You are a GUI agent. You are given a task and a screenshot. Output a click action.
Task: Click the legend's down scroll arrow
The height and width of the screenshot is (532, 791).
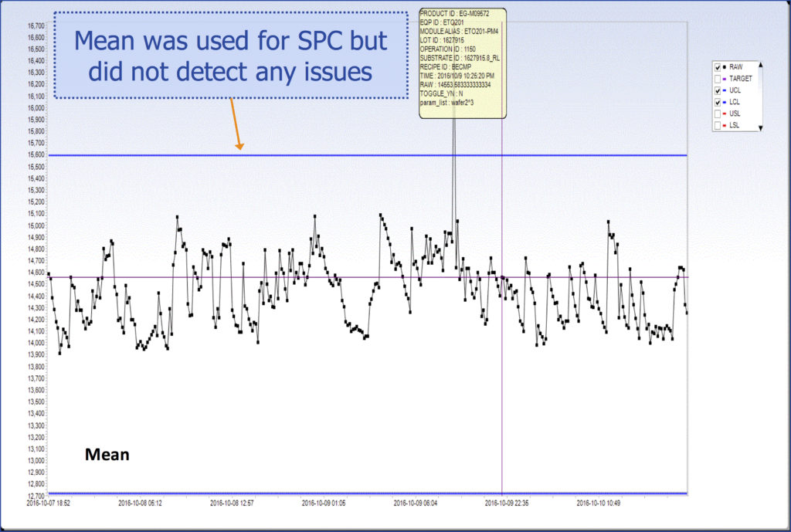coord(762,127)
